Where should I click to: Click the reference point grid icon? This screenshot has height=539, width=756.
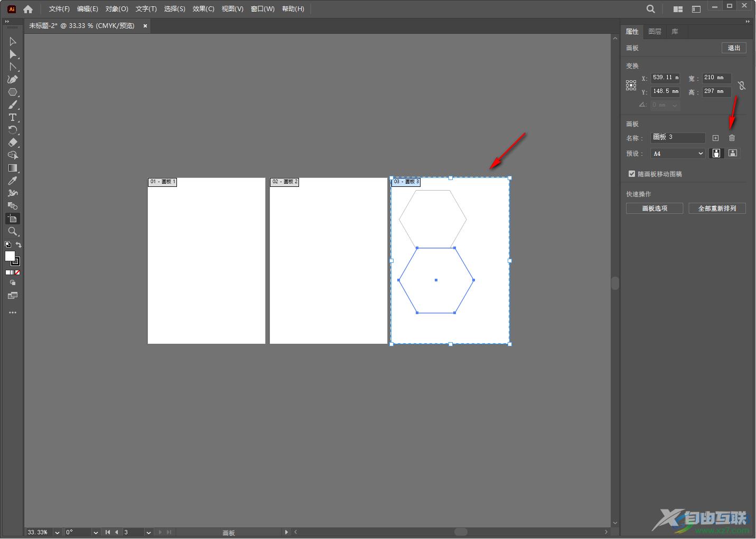631,85
